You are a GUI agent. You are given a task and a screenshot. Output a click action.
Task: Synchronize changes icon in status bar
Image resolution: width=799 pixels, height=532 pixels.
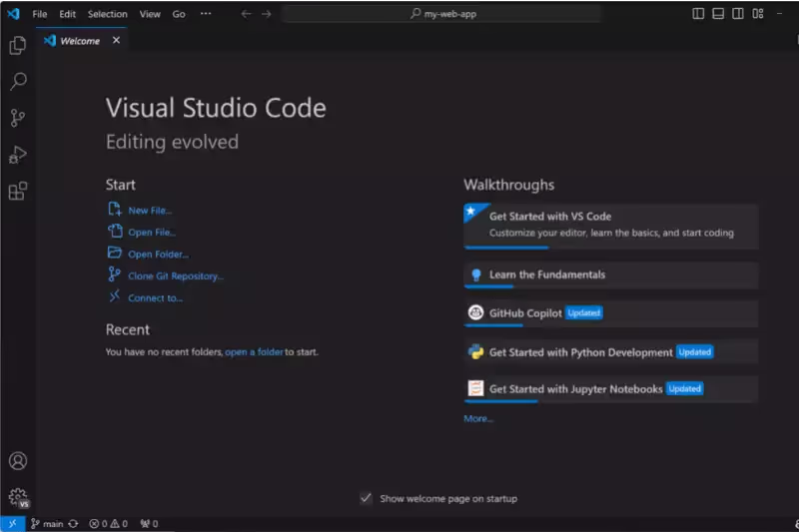[x=73, y=523]
